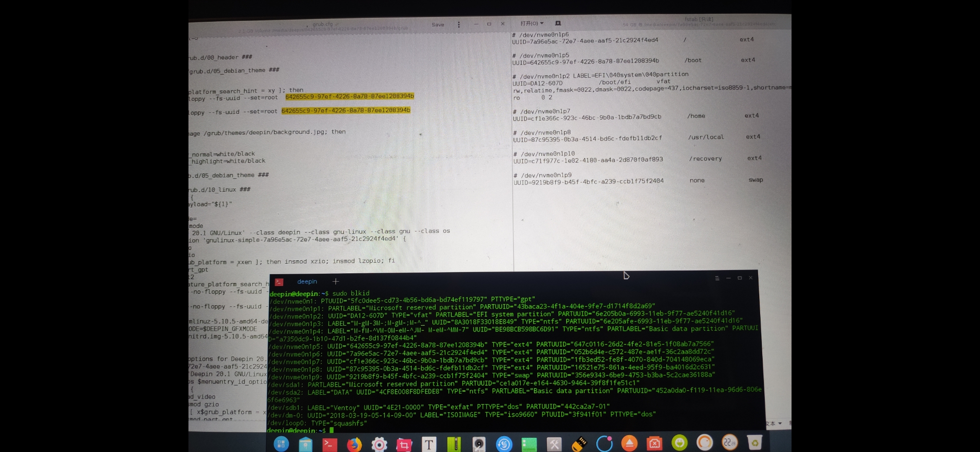This screenshot has width=980, height=452.
Task: Open the Trash in dock
Action: (754, 442)
